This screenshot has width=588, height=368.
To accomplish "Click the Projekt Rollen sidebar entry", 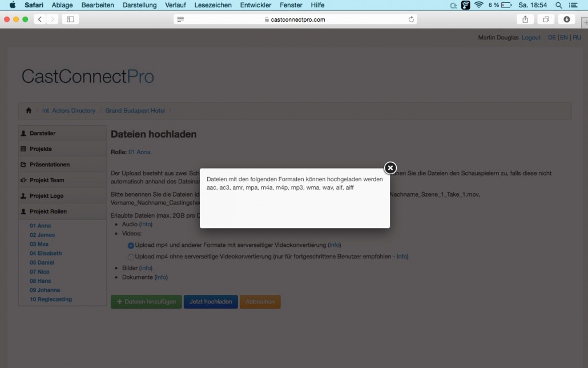I will click(63, 211).
